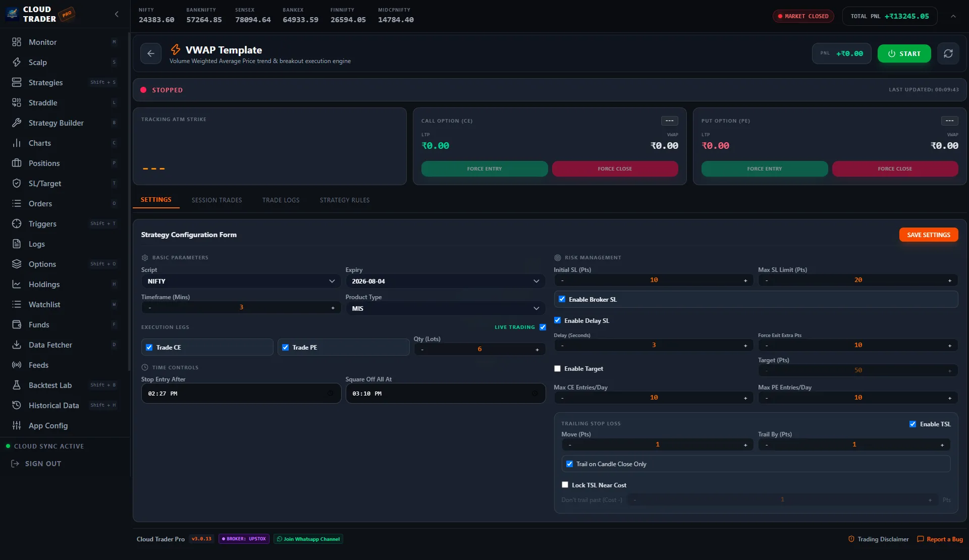This screenshot has width=969, height=560.
Task: Open the Watchlist sidebar icon
Action: click(x=17, y=304)
